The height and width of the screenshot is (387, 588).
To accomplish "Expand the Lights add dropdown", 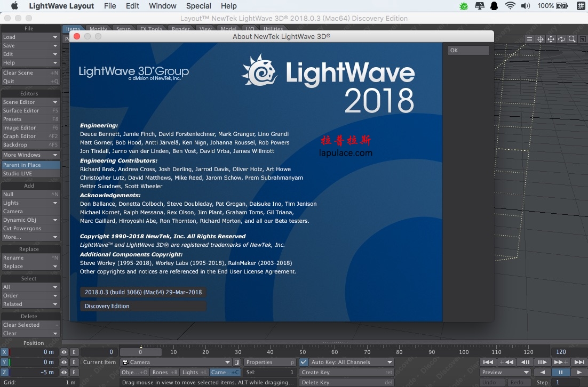I will click(x=30, y=203).
